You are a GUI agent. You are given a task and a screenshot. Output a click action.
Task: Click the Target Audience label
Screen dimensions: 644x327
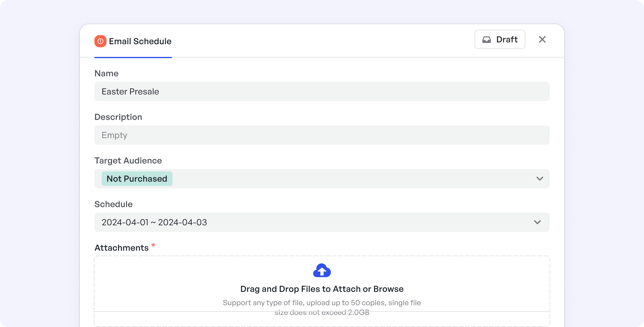128,160
